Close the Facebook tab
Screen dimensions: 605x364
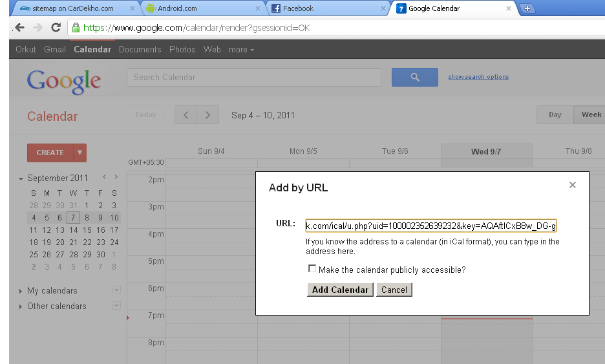(383, 8)
